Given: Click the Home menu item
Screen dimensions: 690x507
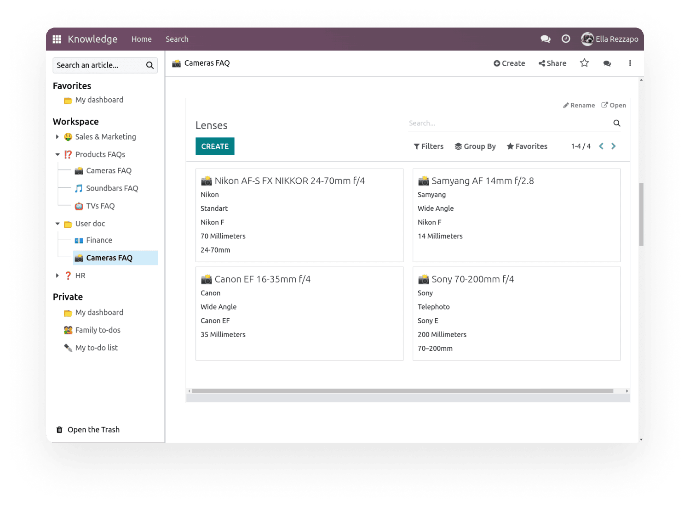Looking at the screenshot, I should pos(141,39).
